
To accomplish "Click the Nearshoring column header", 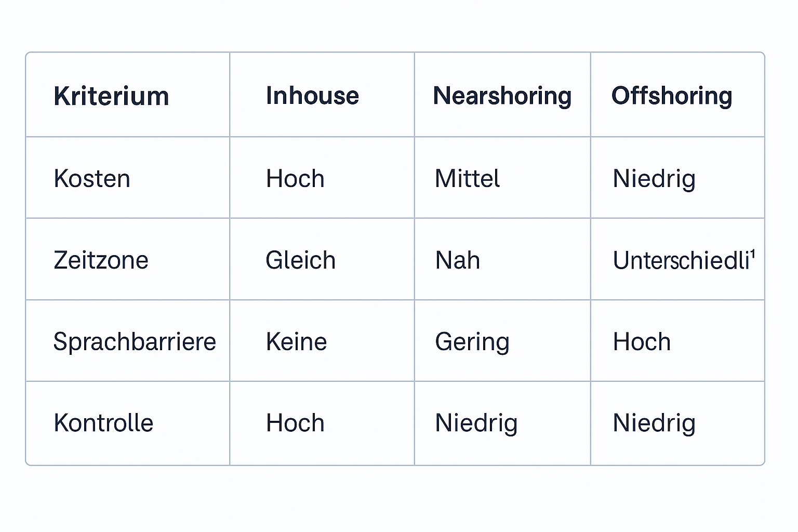I will 502,96.
